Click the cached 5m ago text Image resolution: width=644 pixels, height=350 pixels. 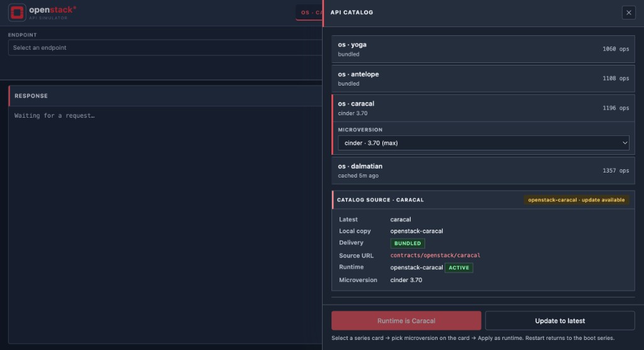coord(358,176)
